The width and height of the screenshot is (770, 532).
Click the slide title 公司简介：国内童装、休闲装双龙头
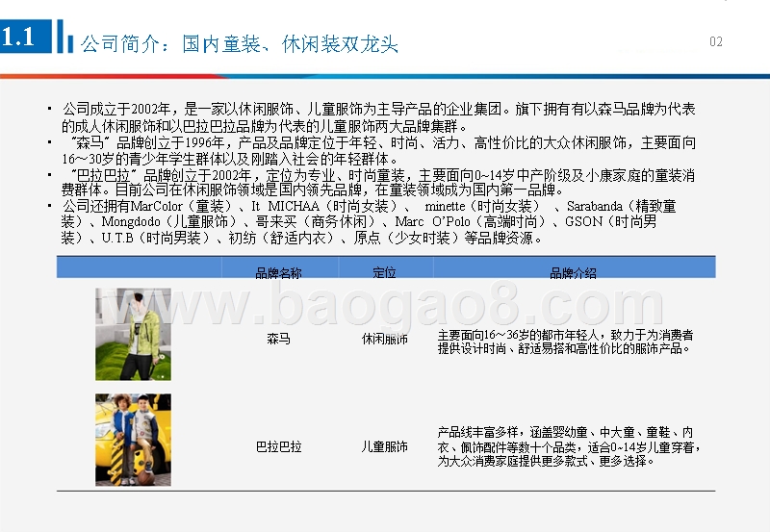(x=239, y=43)
